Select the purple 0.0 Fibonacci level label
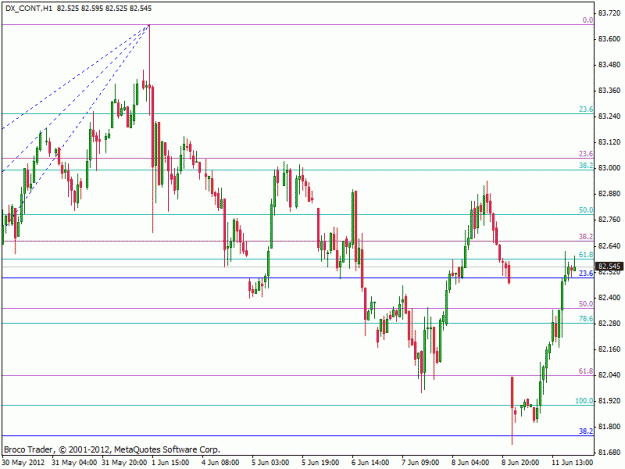 (588, 20)
